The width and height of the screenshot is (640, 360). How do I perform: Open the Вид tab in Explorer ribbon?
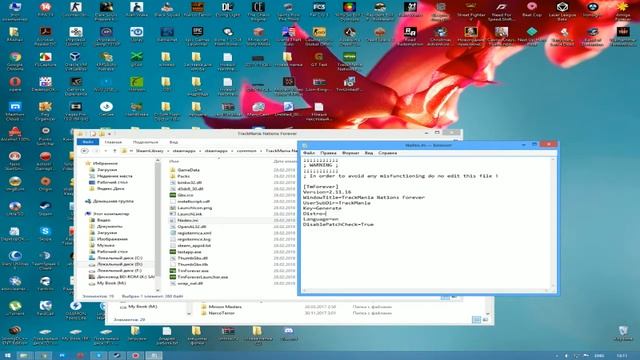[x=173, y=142]
